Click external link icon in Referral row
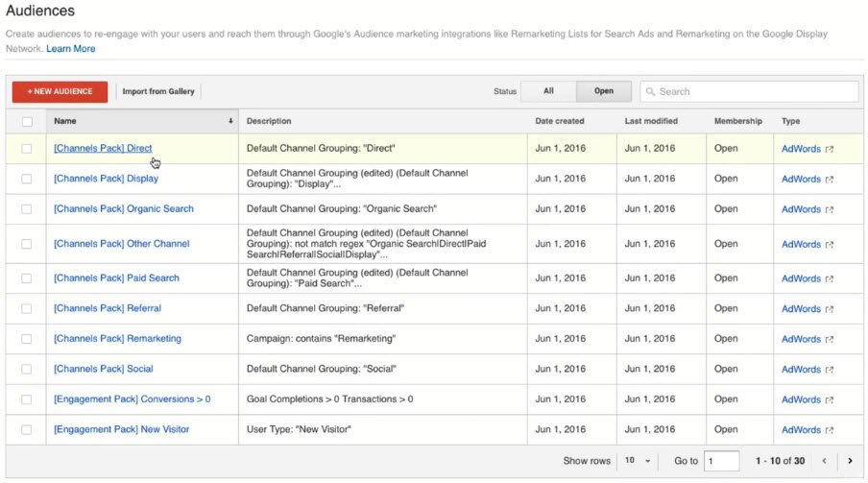This screenshot has width=868, height=483. [x=830, y=309]
